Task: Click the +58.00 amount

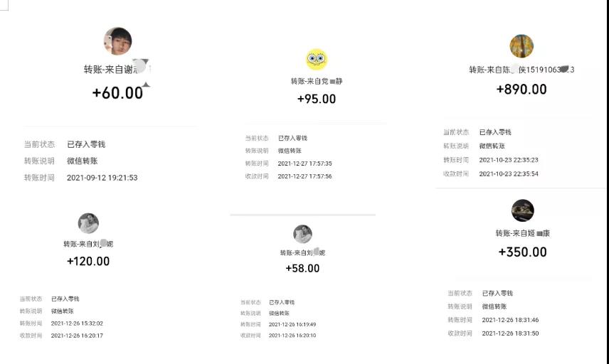Action: (302, 268)
